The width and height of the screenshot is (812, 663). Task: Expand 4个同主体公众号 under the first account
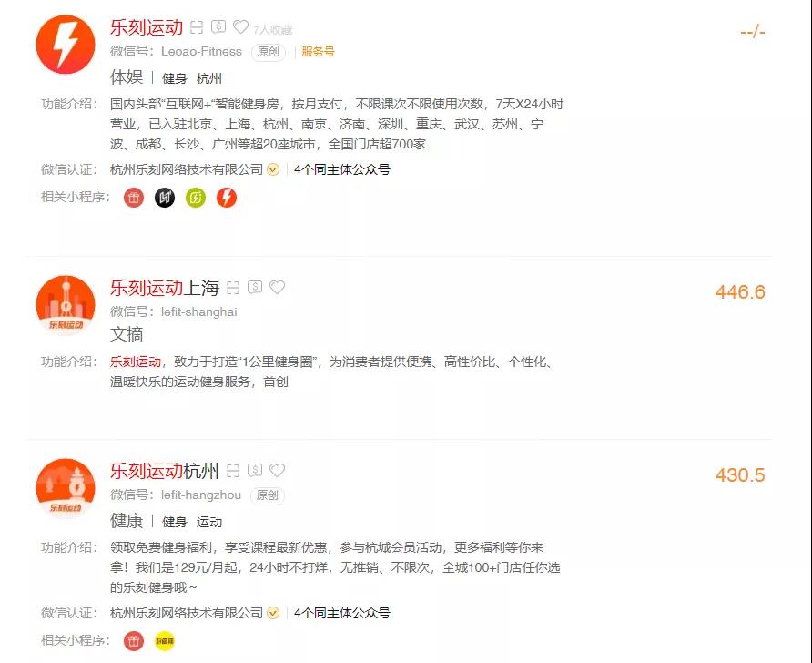point(341,169)
